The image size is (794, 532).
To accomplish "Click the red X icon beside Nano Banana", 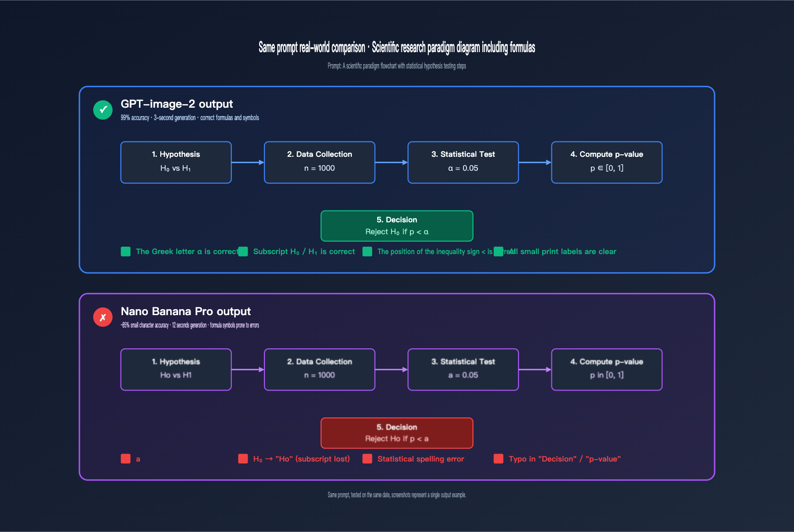I will click(103, 317).
